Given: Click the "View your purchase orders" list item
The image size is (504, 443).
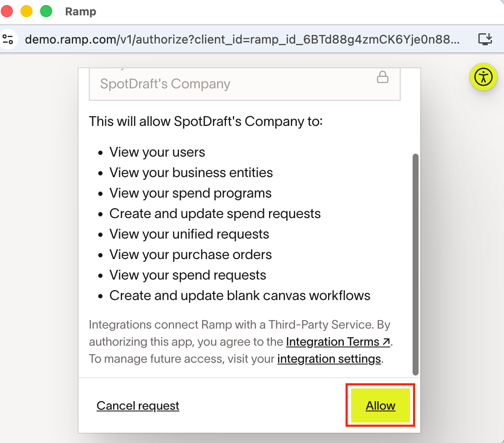Looking at the screenshot, I should tap(190, 255).
